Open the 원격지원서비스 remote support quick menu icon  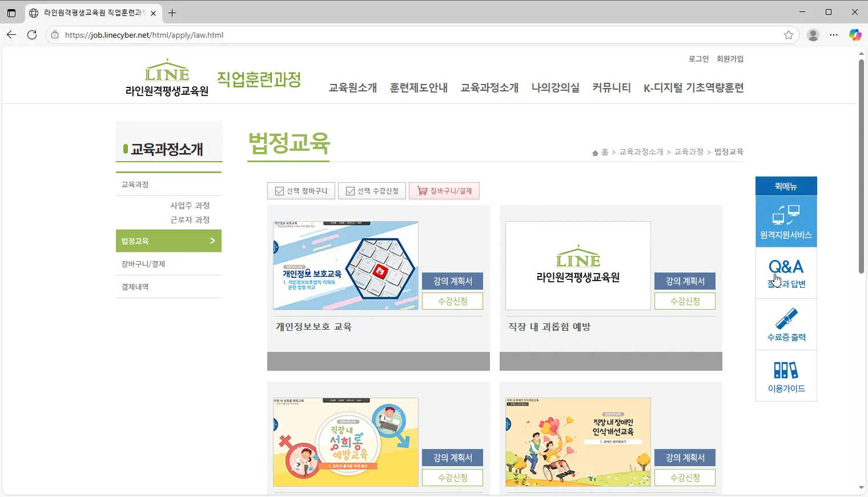click(786, 222)
